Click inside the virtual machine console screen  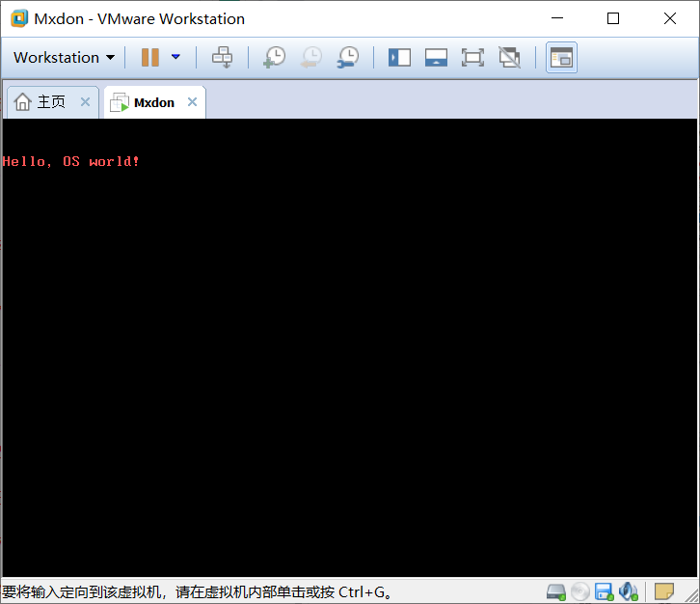tap(350, 347)
